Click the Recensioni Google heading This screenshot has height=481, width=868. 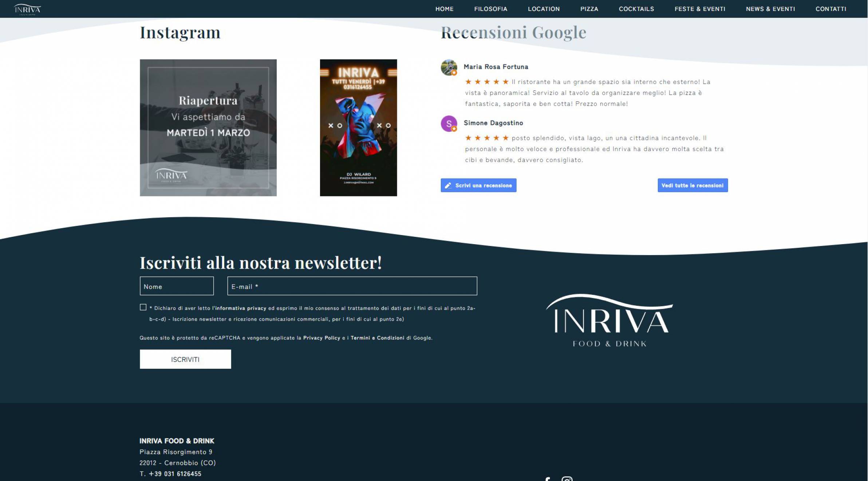tap(513, 33)
